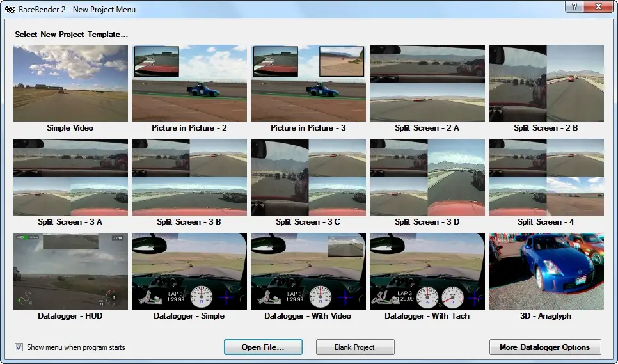
Task: Click the "Picture in Picture - 3" caption
Action: tap(308, 128)
